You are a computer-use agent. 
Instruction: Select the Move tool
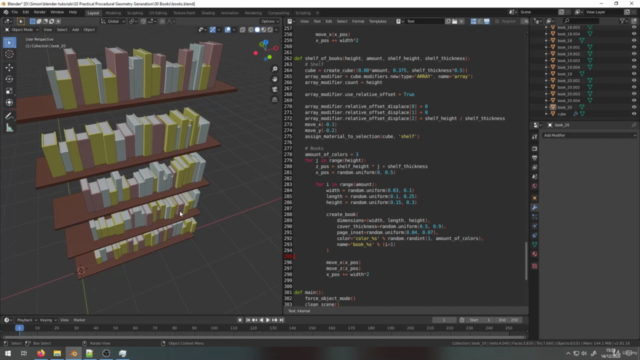[x=9, y=67]
